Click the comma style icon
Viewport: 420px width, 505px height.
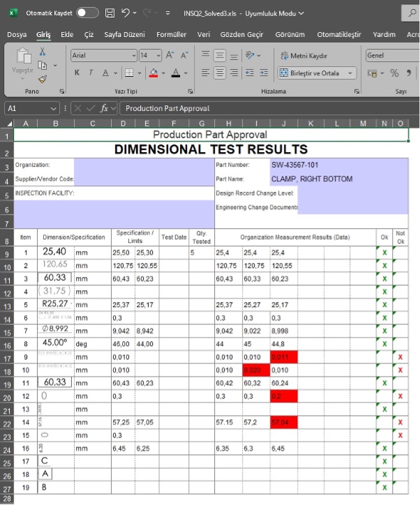pos(409,73)
